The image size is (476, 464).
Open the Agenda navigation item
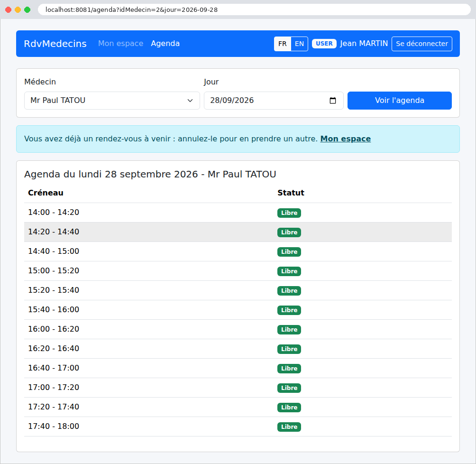pos(165,44)
